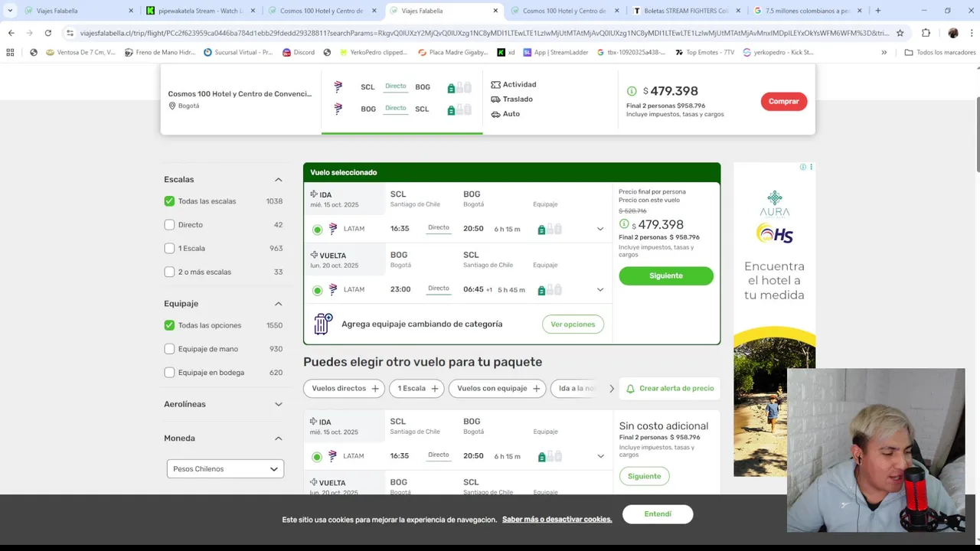Check the 1 Escala filter checkbox
980x551 pixels.
[x=169, y=249]
